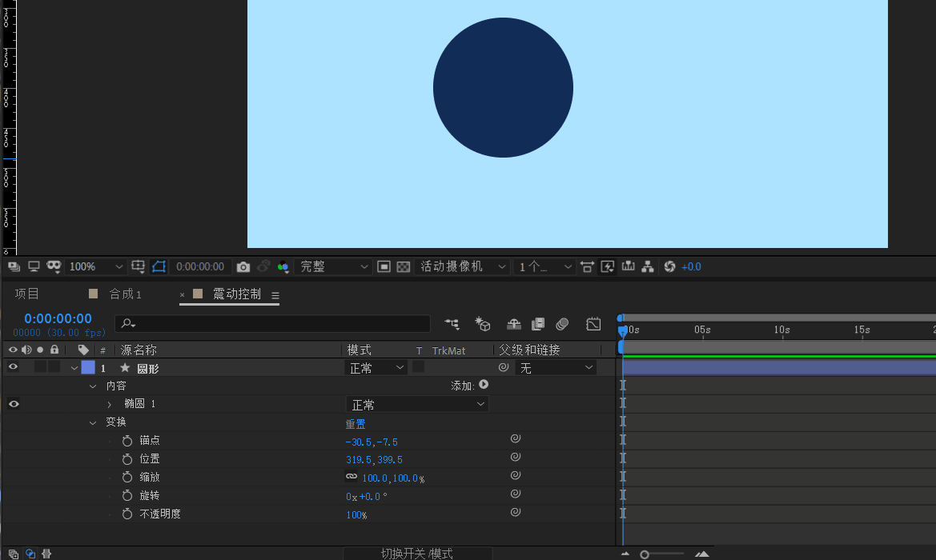Click the rotation stopwatch (旋转)
Image resolution: width=936 pixels, height=560 pixels.
pyautogui.click(x=127, y=495)
